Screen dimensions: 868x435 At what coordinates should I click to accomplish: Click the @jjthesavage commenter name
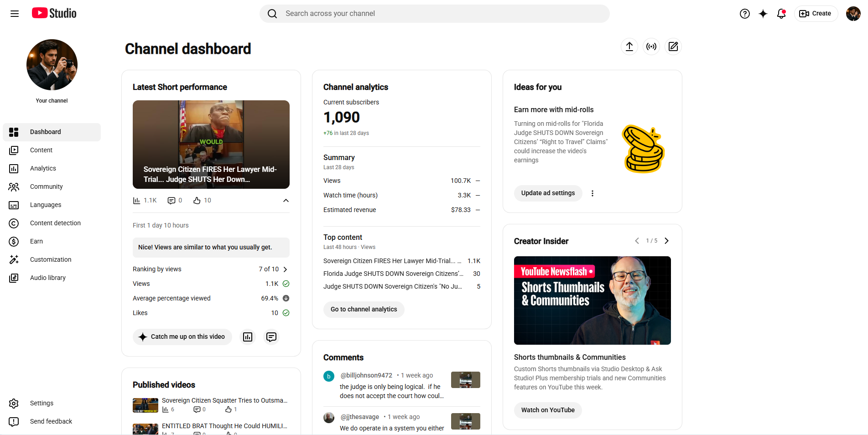pyautogui.click(x=360, y=417)
